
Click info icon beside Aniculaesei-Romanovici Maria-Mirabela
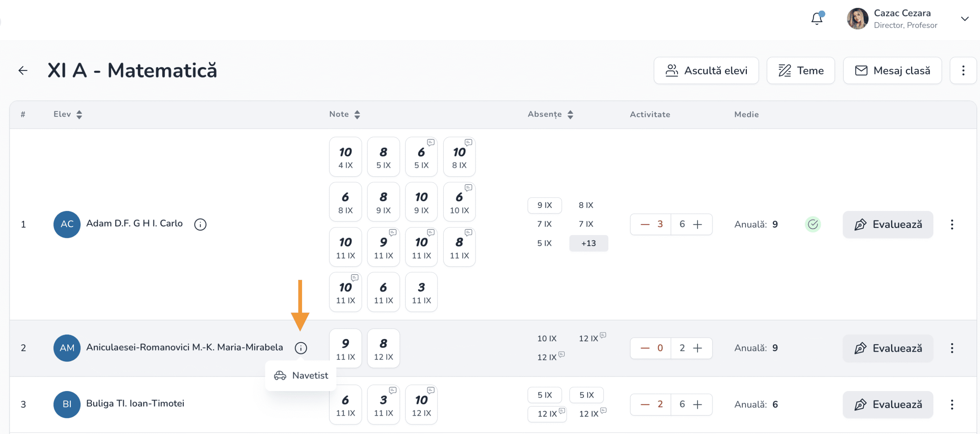301,348
